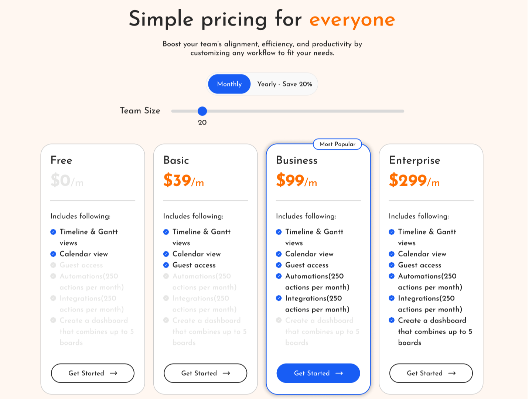Click Get Started on the Business plan
The image size is (532, 399).
(x=318, y=373)
